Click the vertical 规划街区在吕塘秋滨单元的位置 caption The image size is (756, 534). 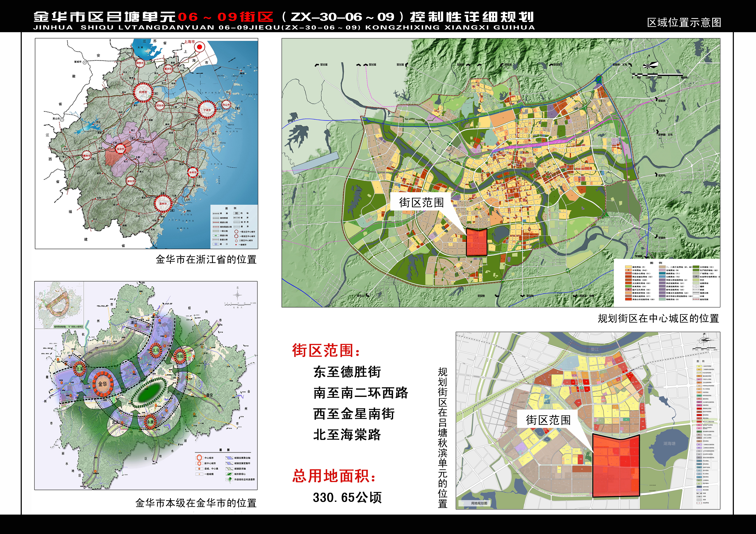tap(443, 438)
